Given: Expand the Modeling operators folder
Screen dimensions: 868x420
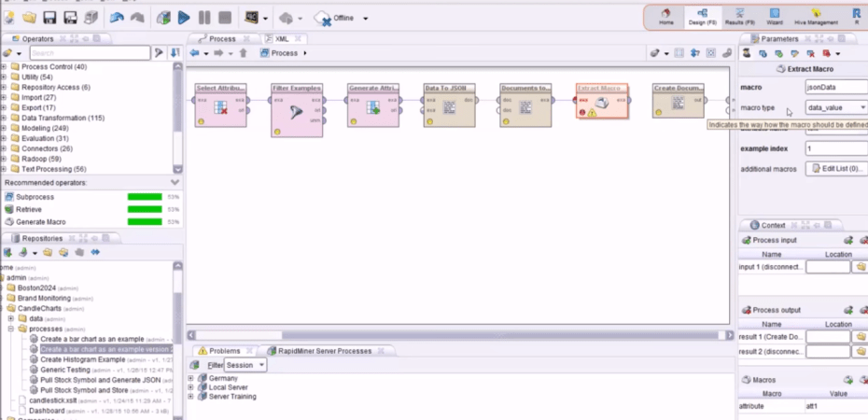Looking at the screenshot, I should 4,128.
